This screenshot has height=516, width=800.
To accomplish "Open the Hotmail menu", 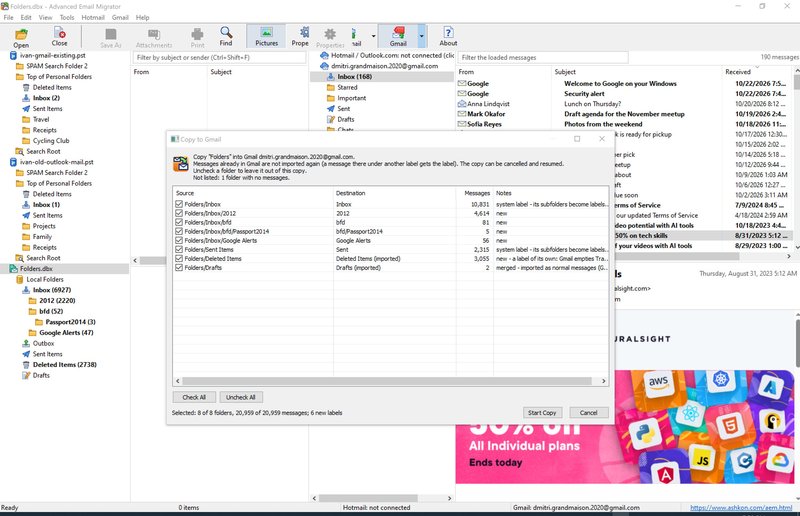I will click(93, 17).
